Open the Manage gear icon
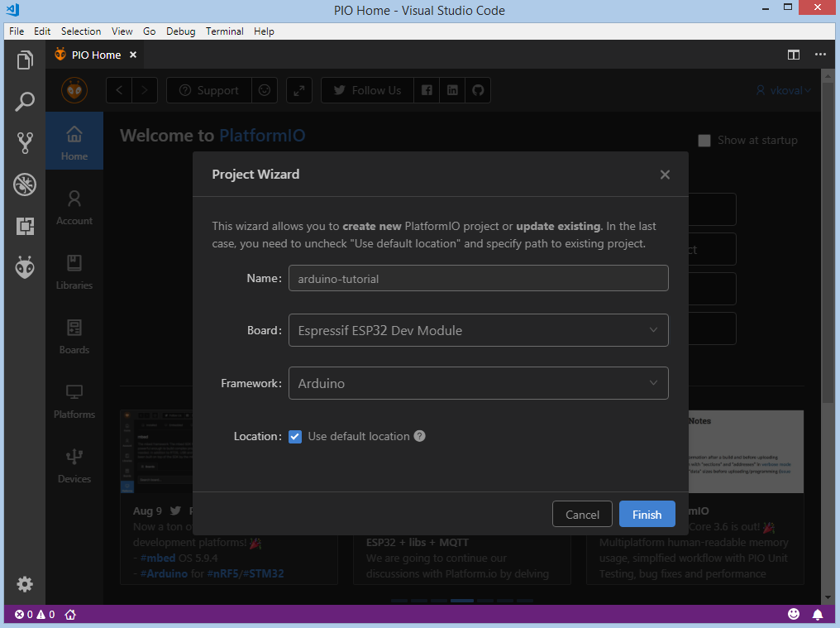Viewport: 840px width, 628px height. click(25, 584)
